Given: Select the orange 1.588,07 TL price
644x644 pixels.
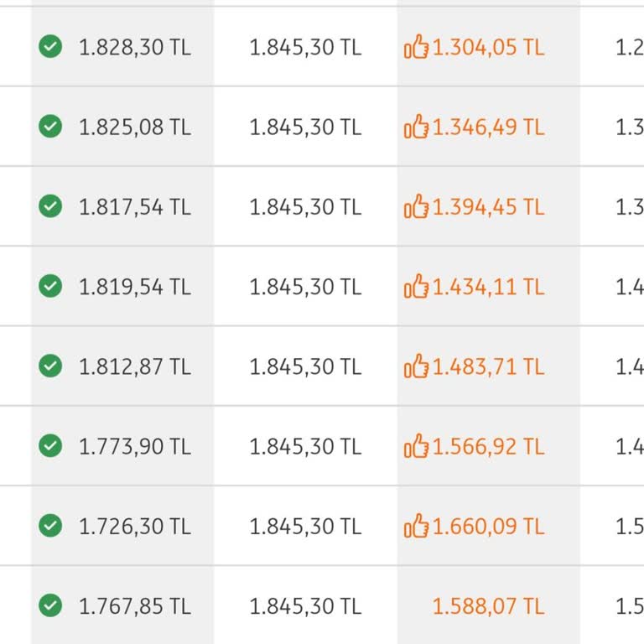Looking at the screenshot, I should (x=488, y=606).
